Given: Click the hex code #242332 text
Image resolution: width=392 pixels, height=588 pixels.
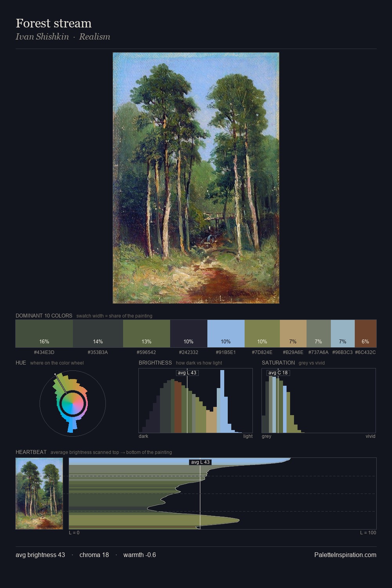Looking at the screenshot, I should [x=189, y=352].
